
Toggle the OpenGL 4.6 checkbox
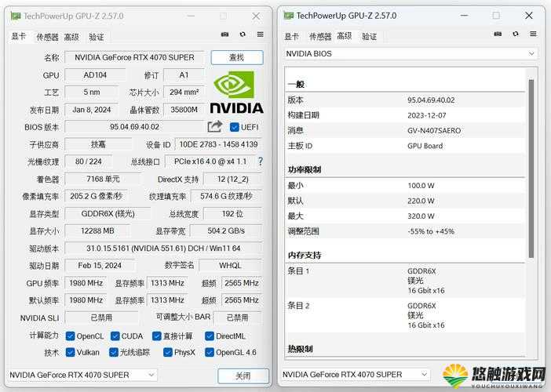[210, 352]
